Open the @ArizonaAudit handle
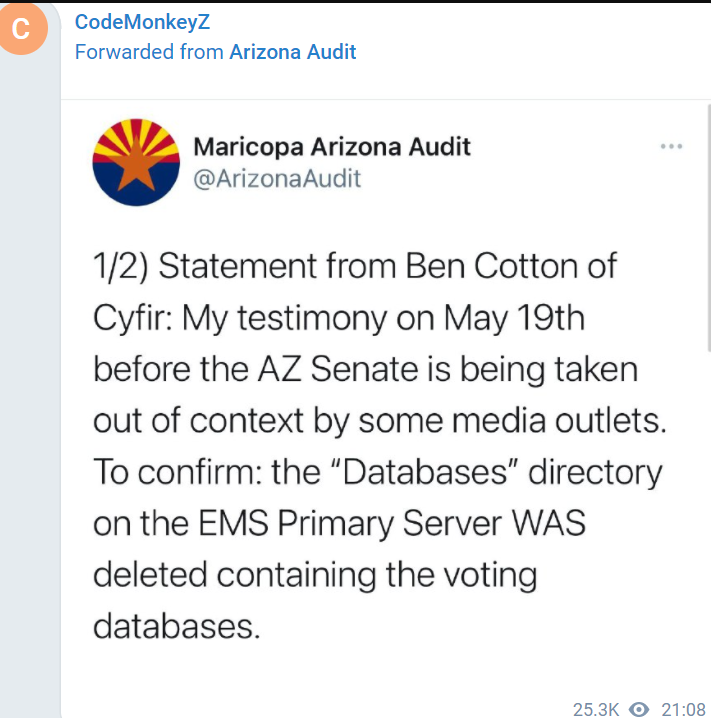The image size is (711, 718). pos(277,179)
